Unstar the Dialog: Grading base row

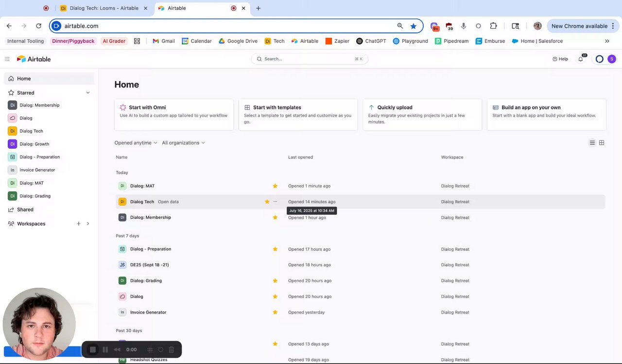[275, 280]
